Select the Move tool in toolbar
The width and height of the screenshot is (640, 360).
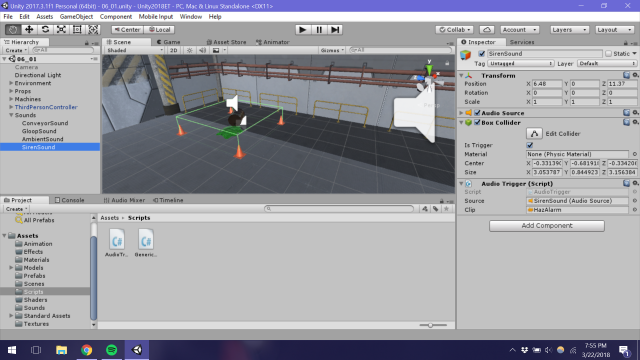(x=29, y=29)
